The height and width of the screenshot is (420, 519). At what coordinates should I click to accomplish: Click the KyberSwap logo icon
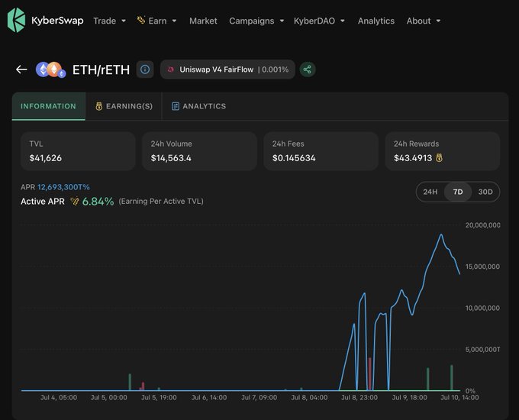point(16,20)
